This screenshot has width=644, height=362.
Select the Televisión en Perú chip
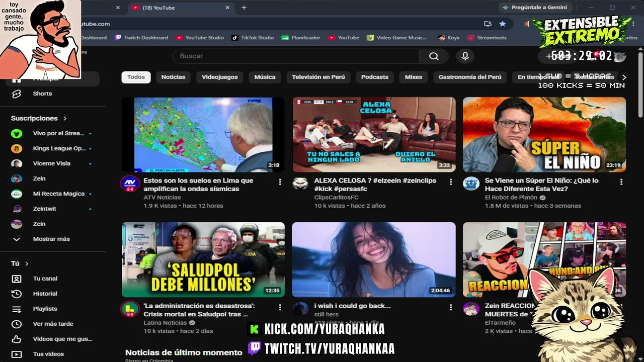(318, 77)
